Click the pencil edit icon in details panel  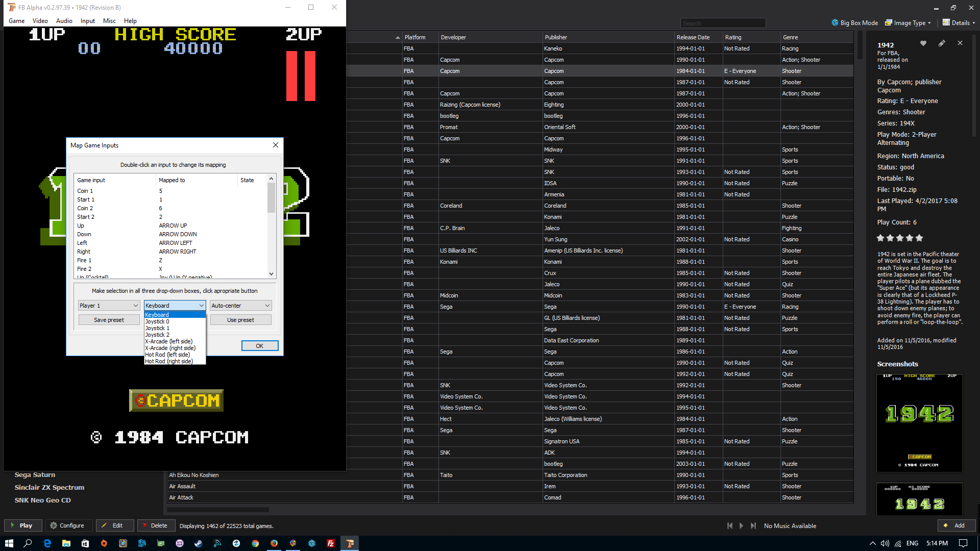pos(942,43)
